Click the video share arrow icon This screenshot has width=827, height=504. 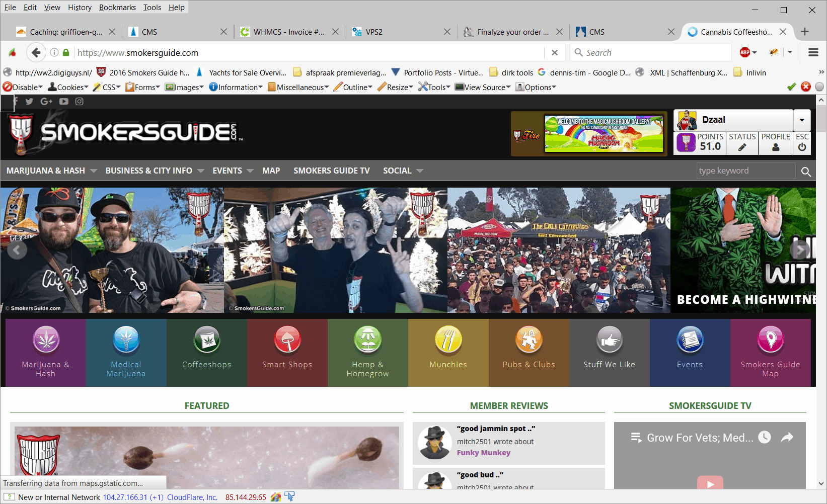(787, 438)
